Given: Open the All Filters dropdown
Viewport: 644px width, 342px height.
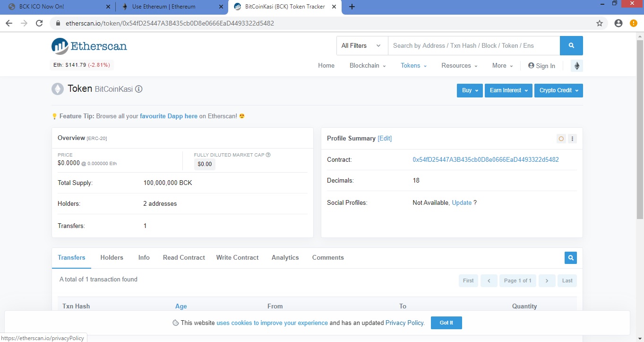Looking at the screenshot, I should (362, 45).
